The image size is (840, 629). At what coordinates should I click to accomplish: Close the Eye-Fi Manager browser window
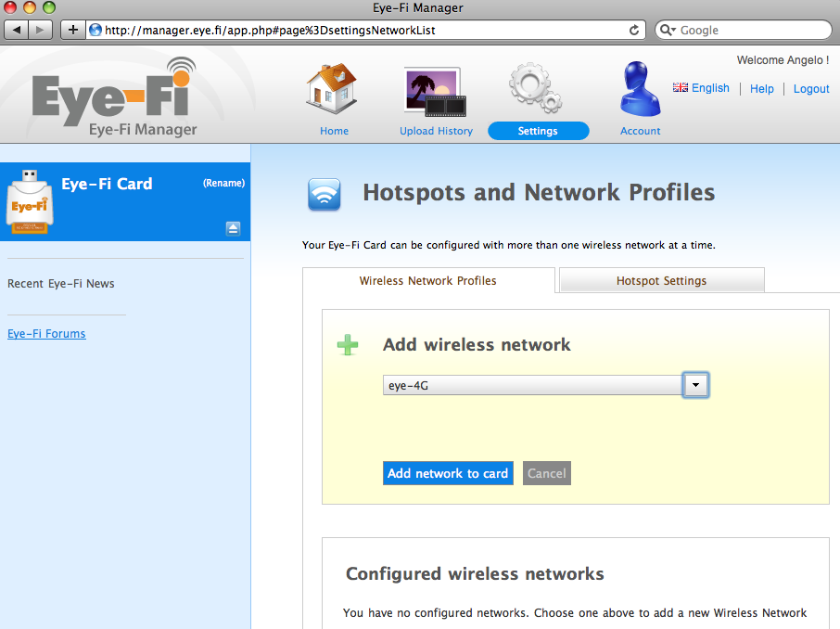(x=10, y=7)
